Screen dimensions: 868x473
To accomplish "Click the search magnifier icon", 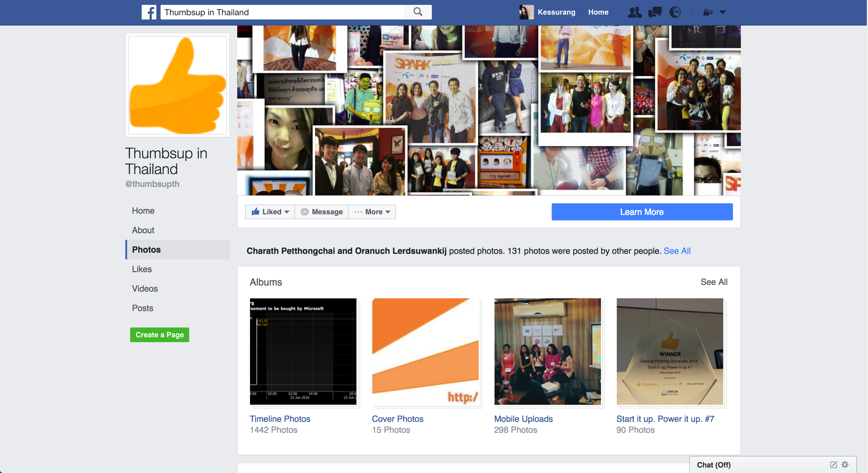I will (418, 12).
